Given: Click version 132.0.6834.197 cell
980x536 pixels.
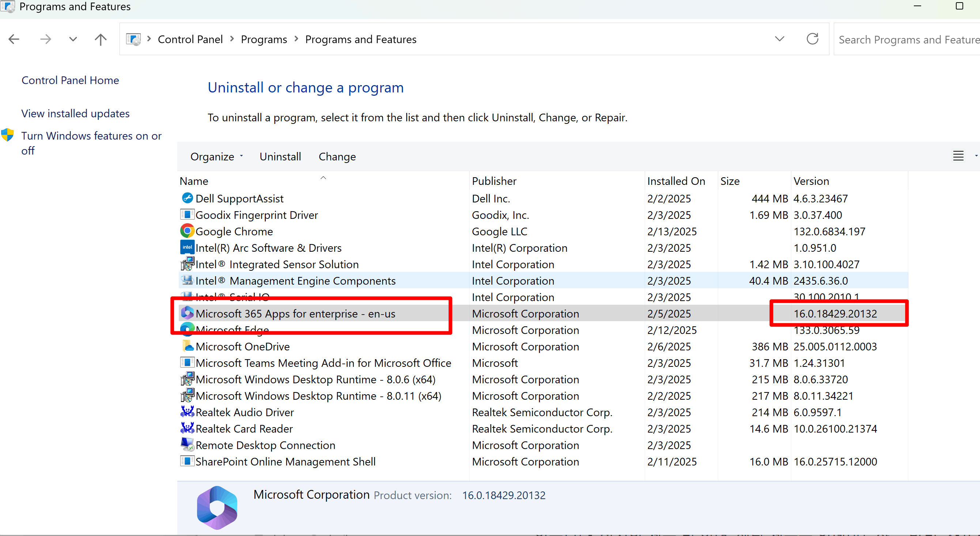Looking at the screenshot, I should (829, 232).
